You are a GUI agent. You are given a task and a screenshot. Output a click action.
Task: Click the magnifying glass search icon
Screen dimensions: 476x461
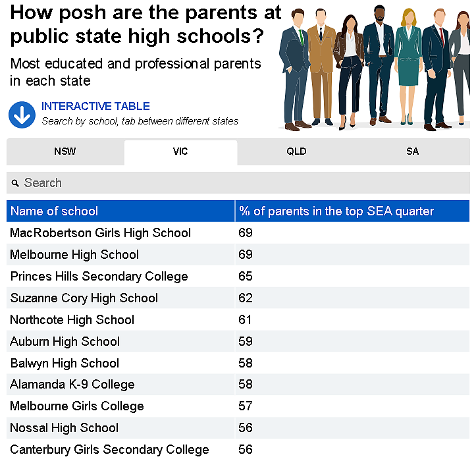[x=15, y=183]
